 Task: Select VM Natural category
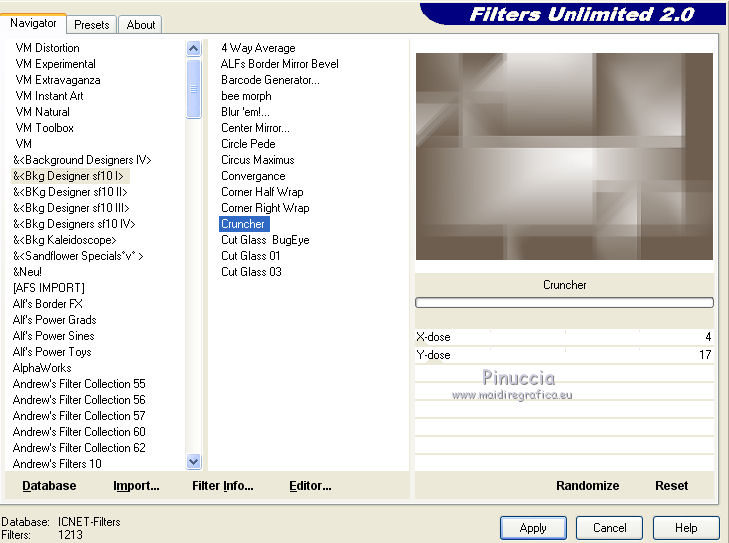[x=42, y=112]
